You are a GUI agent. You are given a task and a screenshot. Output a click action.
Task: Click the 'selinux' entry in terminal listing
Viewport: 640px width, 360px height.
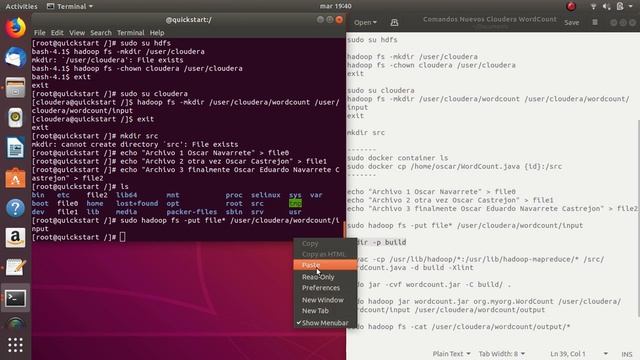point(266,195)
